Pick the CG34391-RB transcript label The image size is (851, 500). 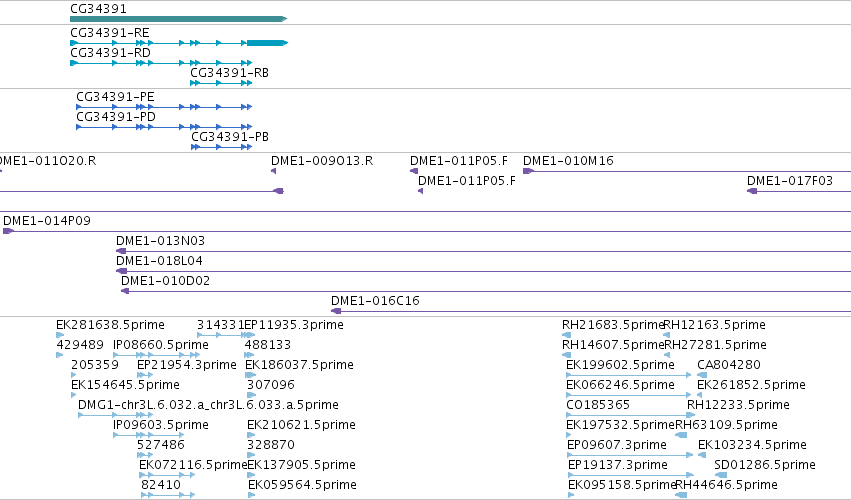pos(229,73)
